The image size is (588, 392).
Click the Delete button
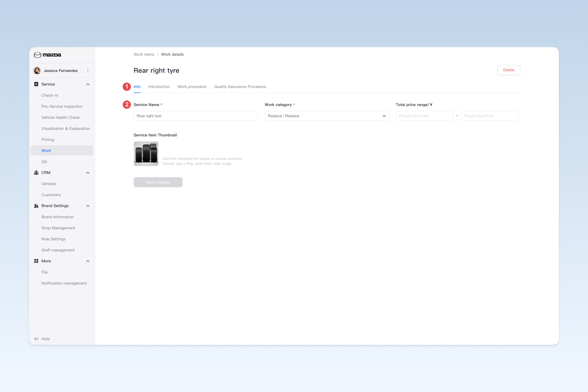click(x=509, y=70)
